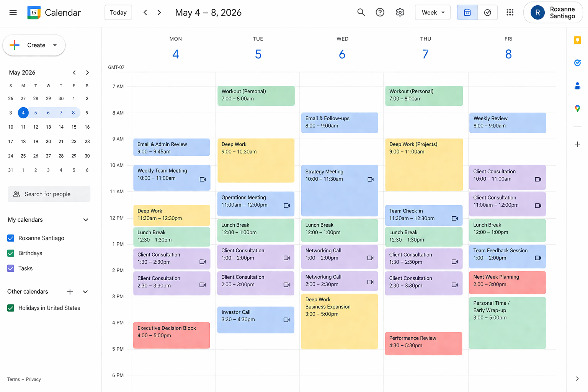Open Google Keep in side panel

[x=577, y=40]
